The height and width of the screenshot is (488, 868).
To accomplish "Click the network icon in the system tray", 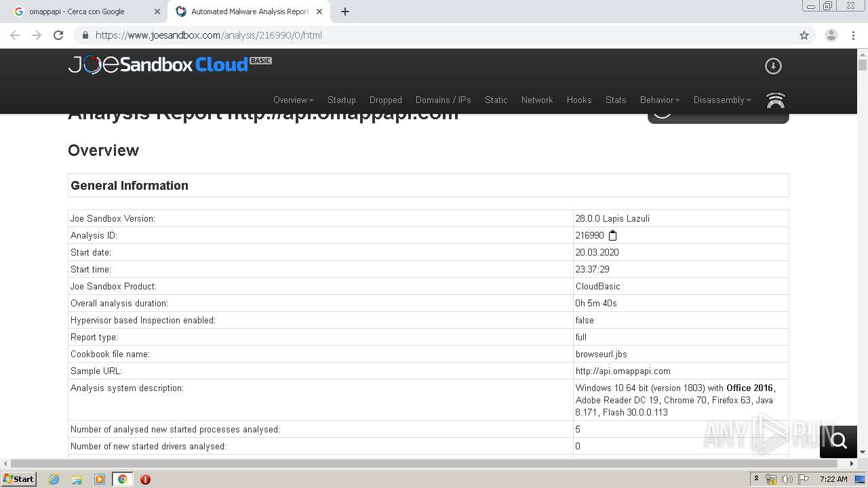I will pyautogui.click(x=771, y=479).
